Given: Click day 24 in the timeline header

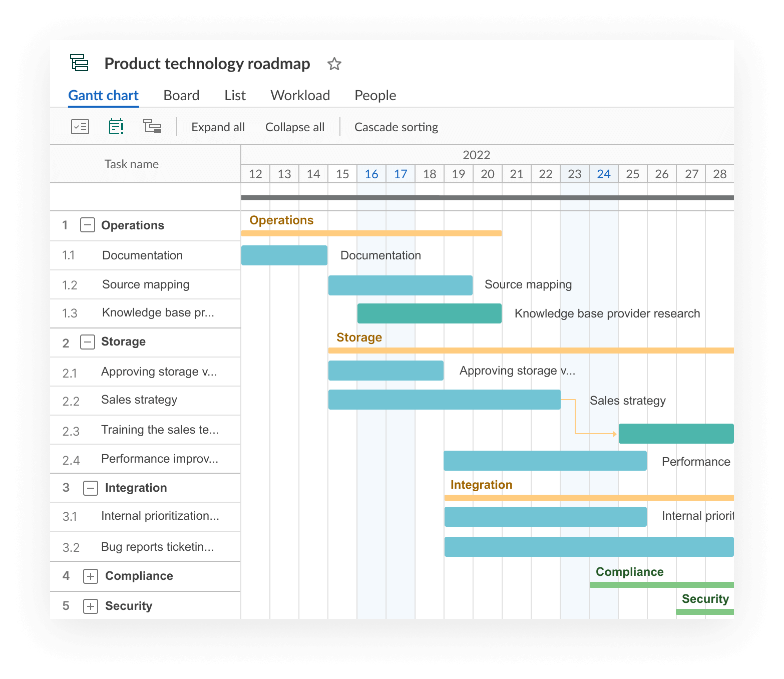Looking at the screenshot, I should (x=603, y=174).
